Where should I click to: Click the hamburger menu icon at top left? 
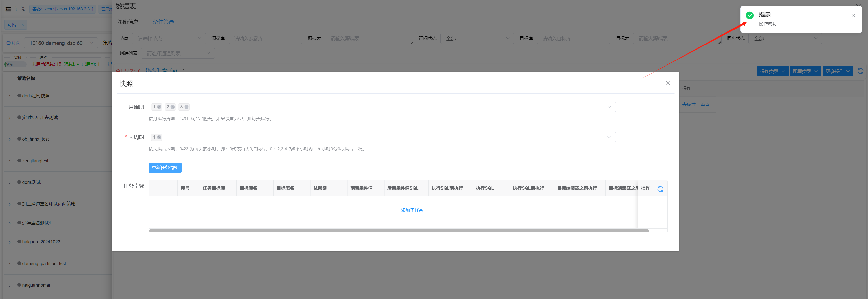8,9
